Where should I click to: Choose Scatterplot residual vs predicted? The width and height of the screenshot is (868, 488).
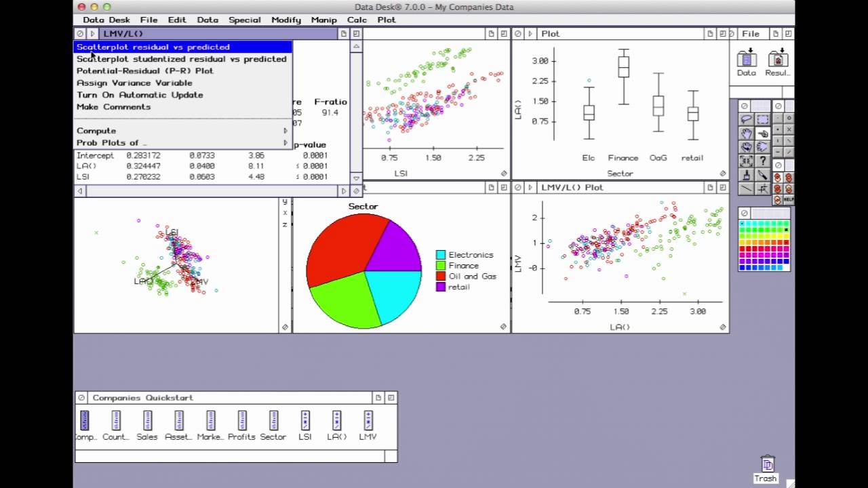pyautogui.click(x=182, y=47)
